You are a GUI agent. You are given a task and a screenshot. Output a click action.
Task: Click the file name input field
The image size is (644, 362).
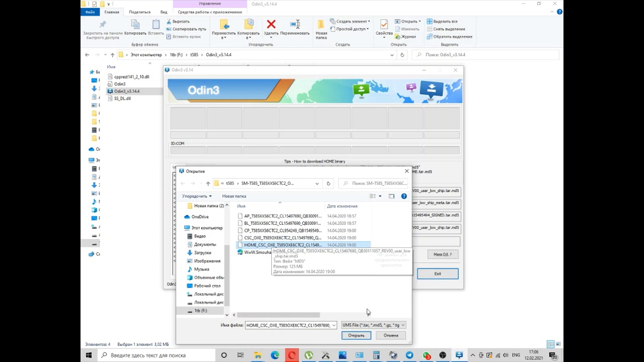pos(288,325)
